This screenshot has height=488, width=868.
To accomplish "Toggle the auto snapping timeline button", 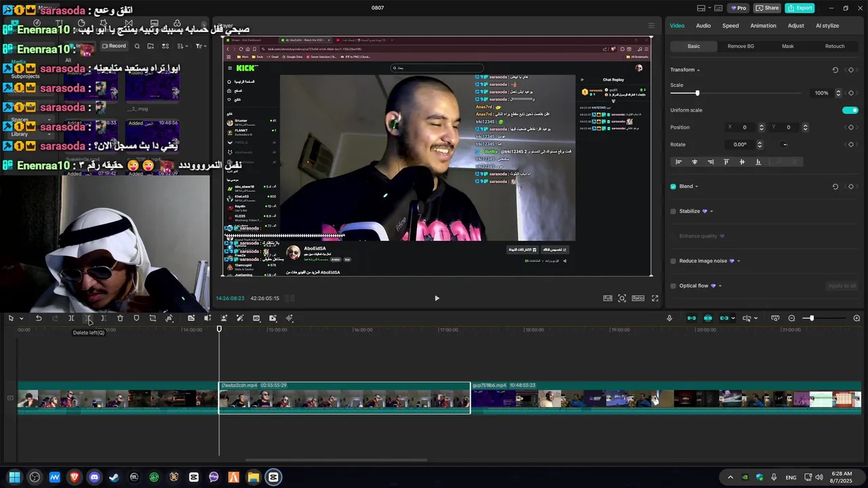I will tap(708, 318).
